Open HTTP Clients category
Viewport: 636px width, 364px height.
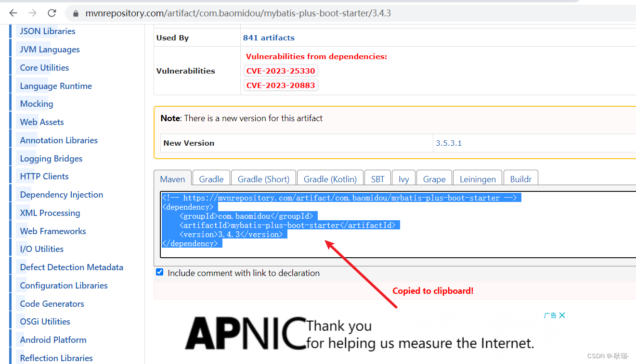click(44, 176)
